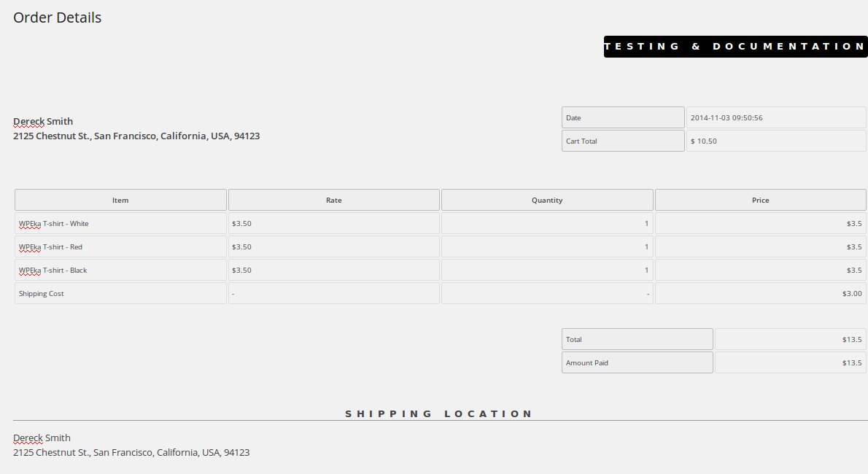
Task: Click the Shipping Location section heading
Action: tap(439, 413)
